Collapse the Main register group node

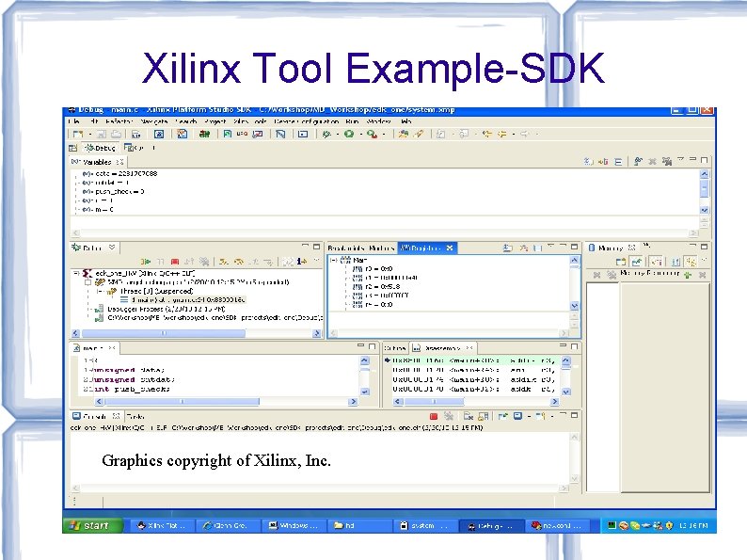[x=333, y=260]
